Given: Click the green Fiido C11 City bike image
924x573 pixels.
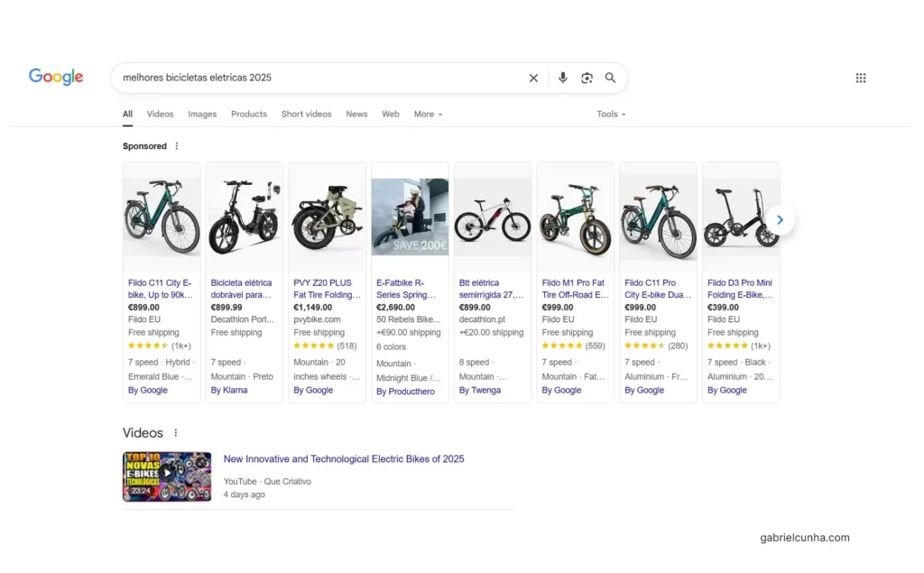Looking at the screenshot, I should coord(162,217).
